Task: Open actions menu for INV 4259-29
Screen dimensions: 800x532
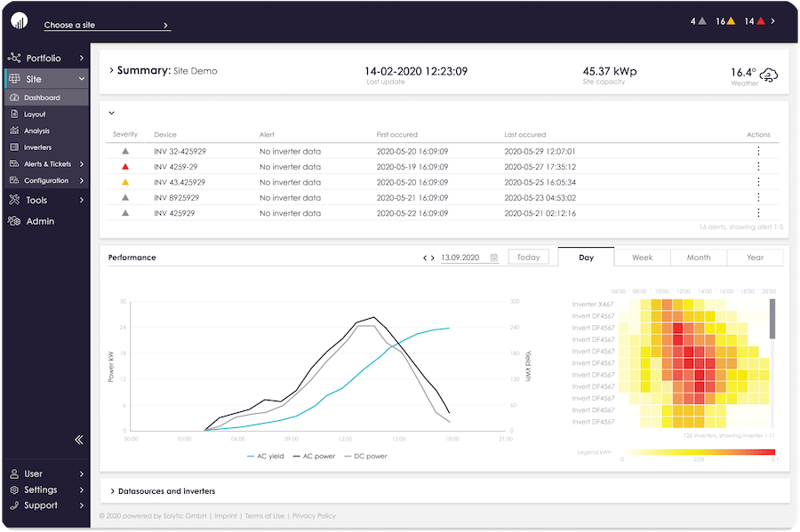Action: point(759,166)
